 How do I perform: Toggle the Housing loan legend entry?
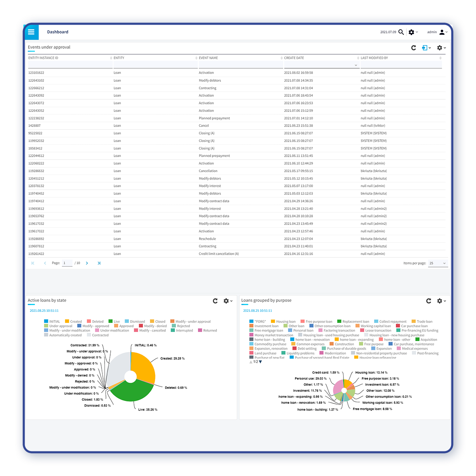283,322
